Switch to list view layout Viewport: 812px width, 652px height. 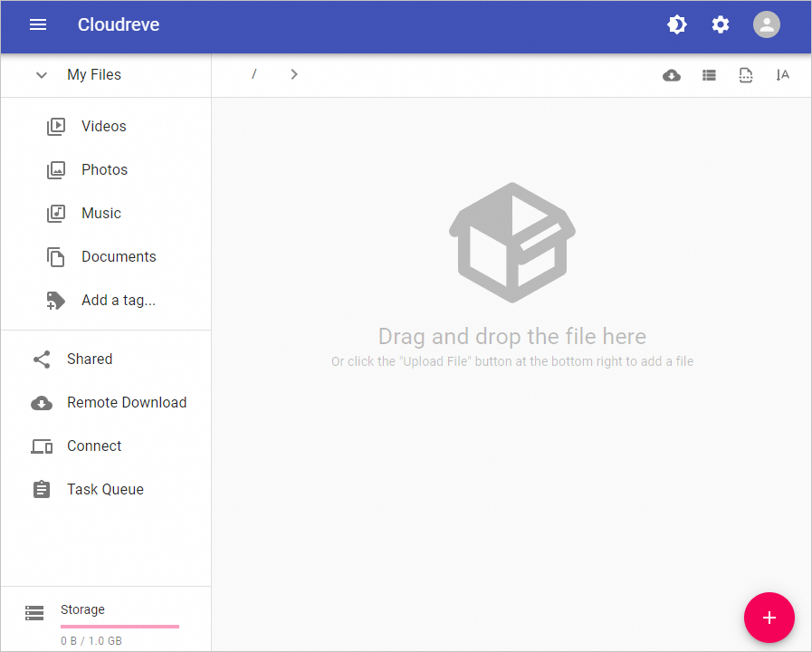[x=709, y=75]
